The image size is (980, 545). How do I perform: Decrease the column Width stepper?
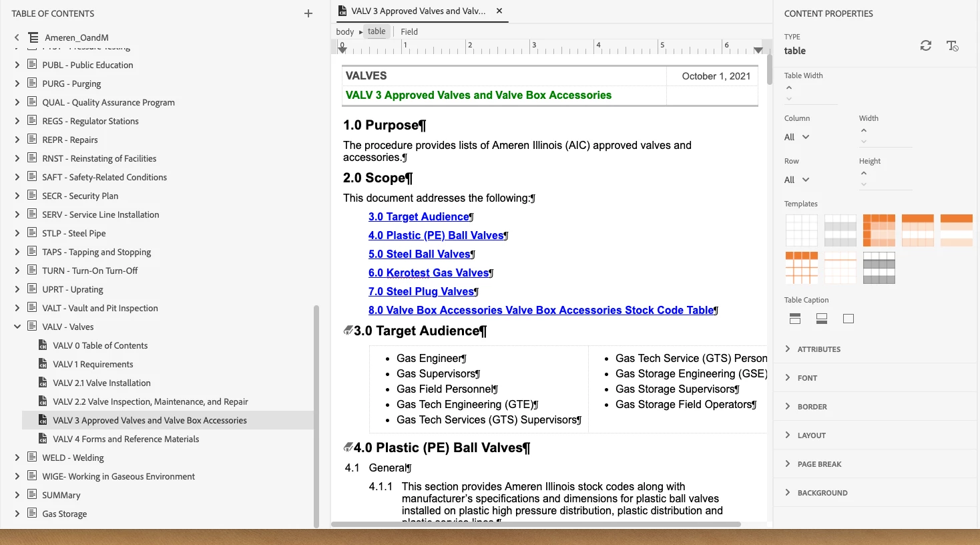pos(863,142)
